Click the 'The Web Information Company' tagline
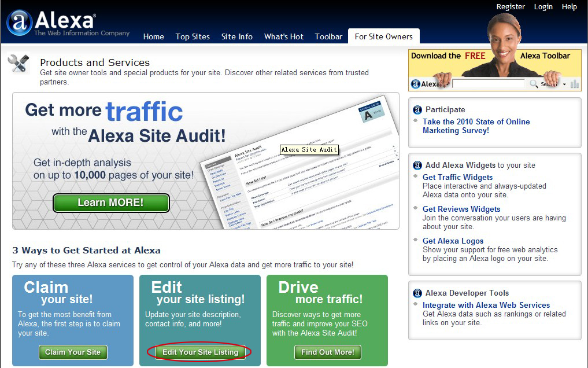Screen dimensions: 588x368 click(82, 33)
